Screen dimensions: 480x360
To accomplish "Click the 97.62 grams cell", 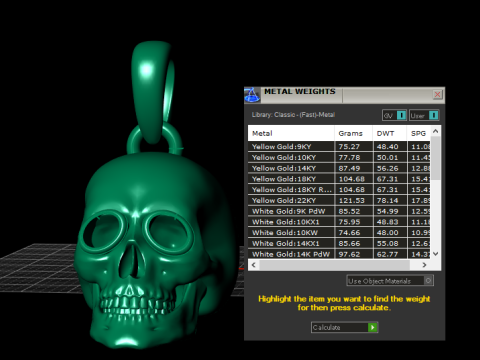I will 353,254.
